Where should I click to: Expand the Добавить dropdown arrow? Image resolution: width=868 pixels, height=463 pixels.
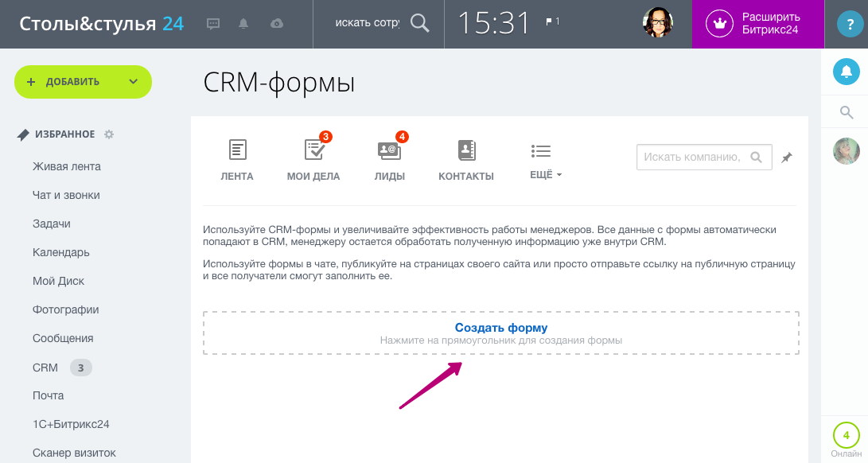pos(134,81)
